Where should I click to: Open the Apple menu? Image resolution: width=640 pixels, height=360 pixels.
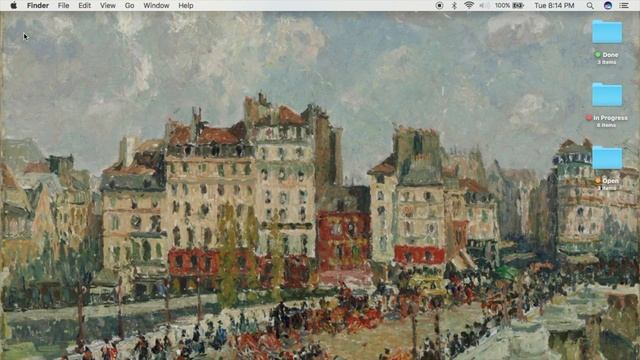coord(13,5)
